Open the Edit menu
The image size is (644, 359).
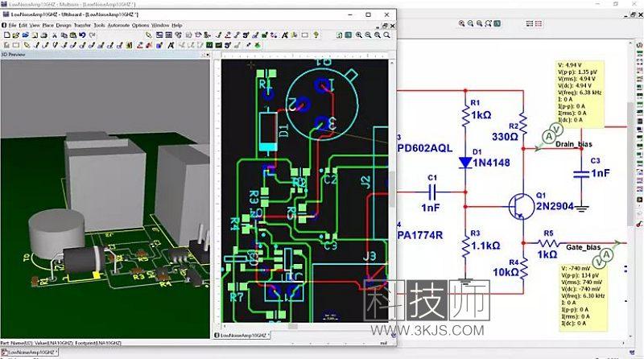coord(23,26)
